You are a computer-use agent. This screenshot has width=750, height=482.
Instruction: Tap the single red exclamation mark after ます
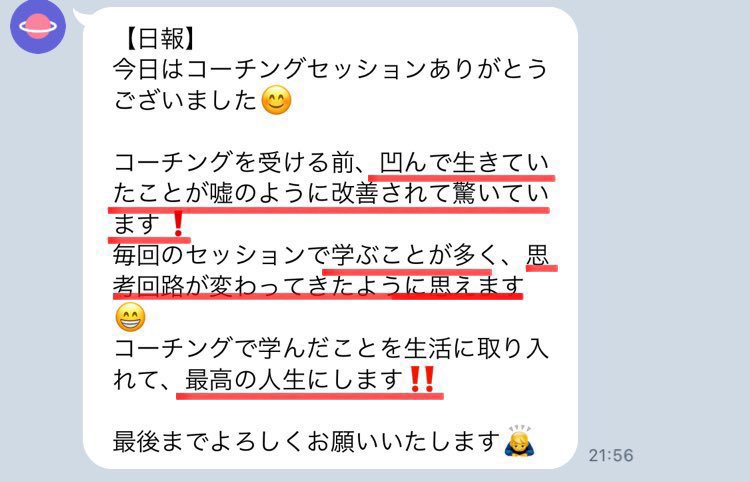tap(178, 224)
